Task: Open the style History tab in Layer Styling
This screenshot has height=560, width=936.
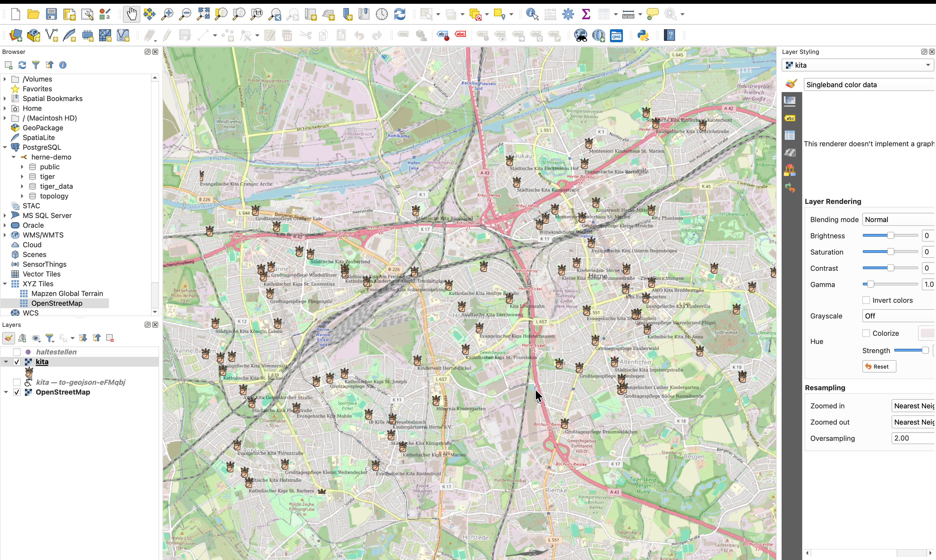Action: (790, 188)
